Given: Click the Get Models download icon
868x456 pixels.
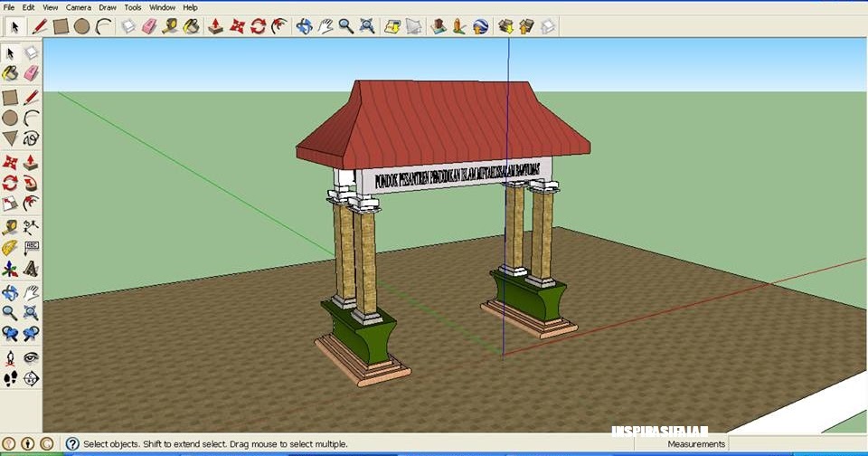Looking at the screenshot, I should click(x=505, y=26).
